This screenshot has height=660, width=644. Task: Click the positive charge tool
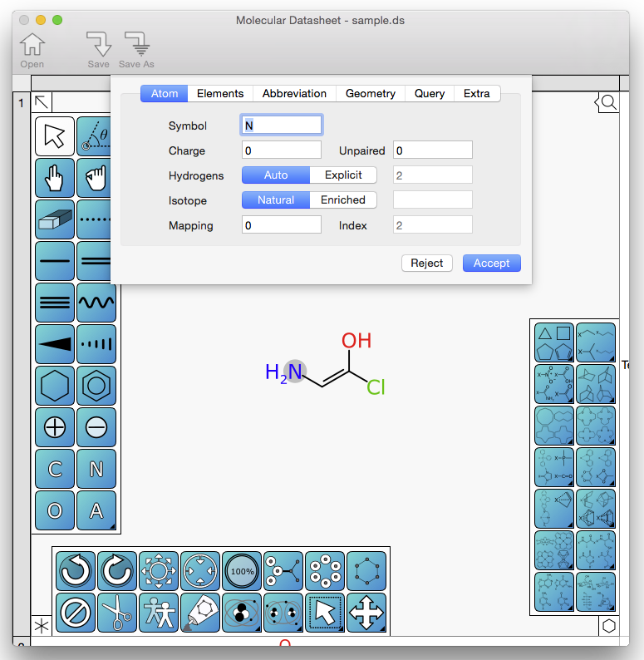coord(55,427)
